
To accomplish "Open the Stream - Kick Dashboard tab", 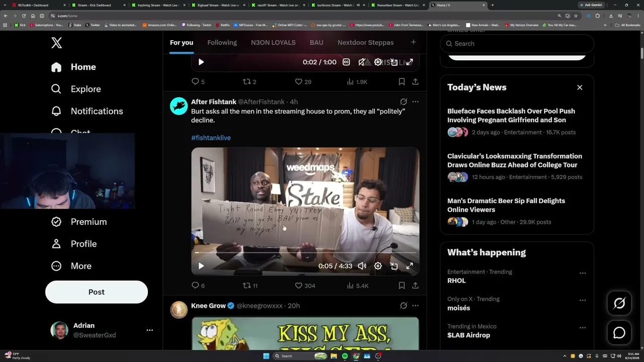I will click(98, 5).
